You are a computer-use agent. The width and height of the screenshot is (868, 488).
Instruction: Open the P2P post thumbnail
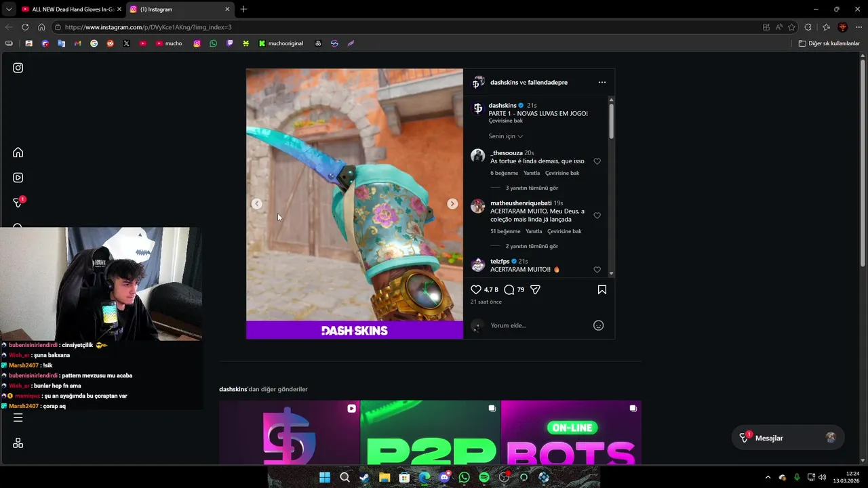[x=430, y=432]
